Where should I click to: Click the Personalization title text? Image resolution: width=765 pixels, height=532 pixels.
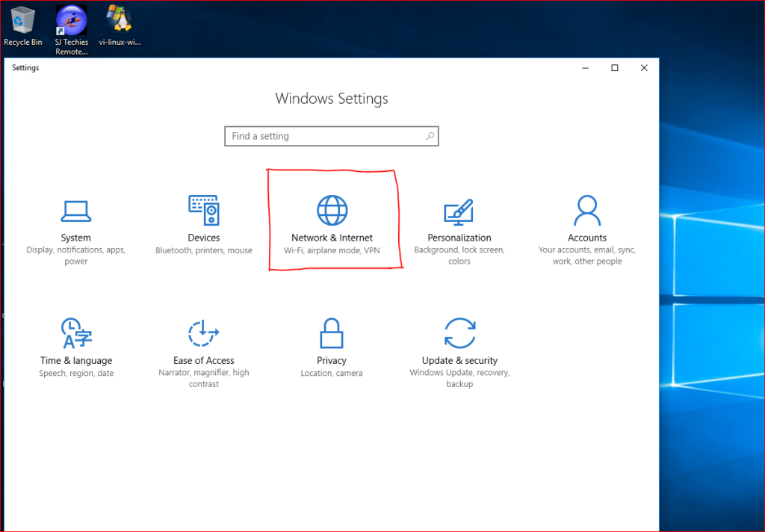click(x=459, y=238)
